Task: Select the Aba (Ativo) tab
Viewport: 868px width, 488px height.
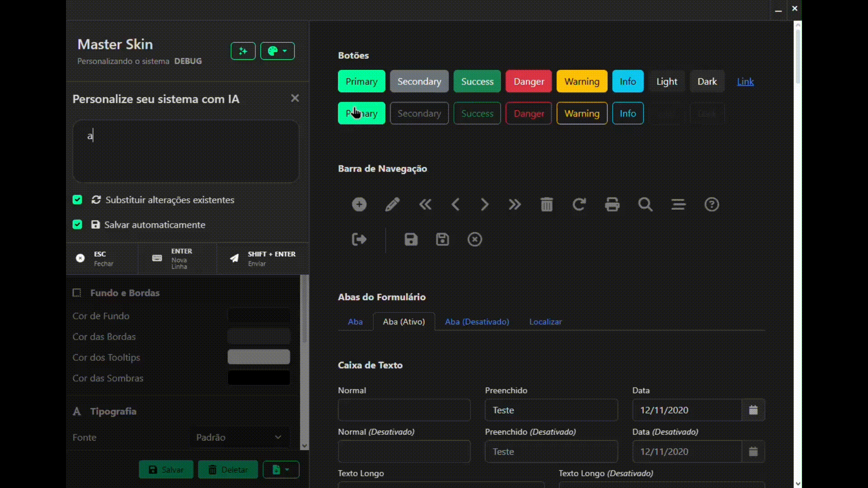Action: (x=404, y=322)
